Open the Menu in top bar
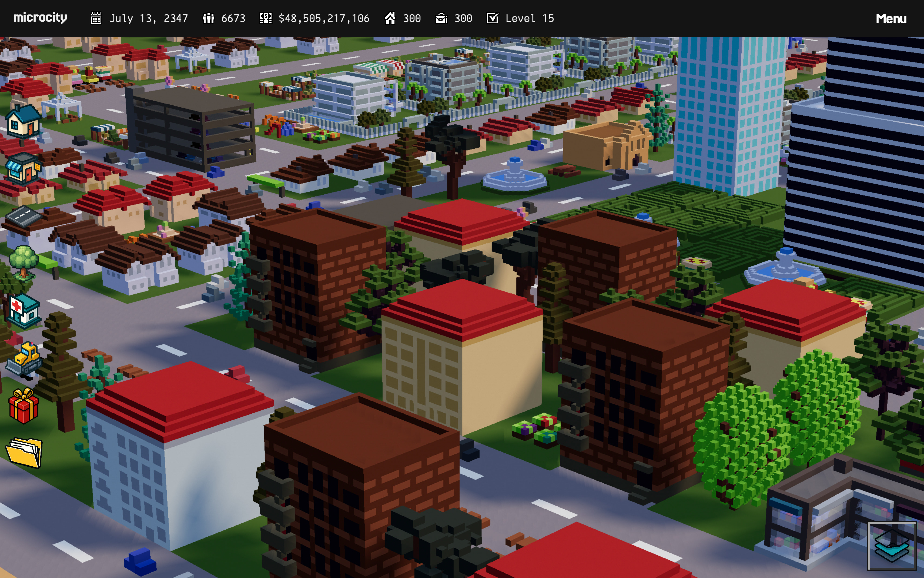The image size is (924, 578). [891, 18]
